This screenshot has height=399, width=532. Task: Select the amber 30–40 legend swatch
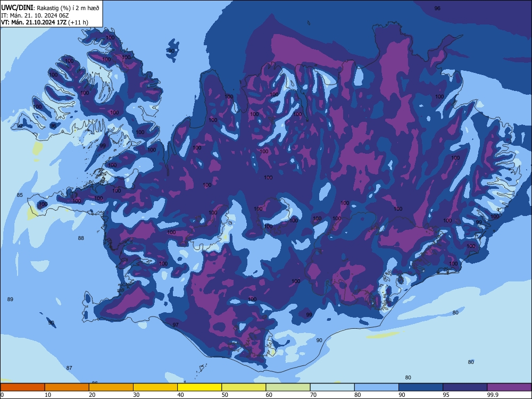click(155, 387)
